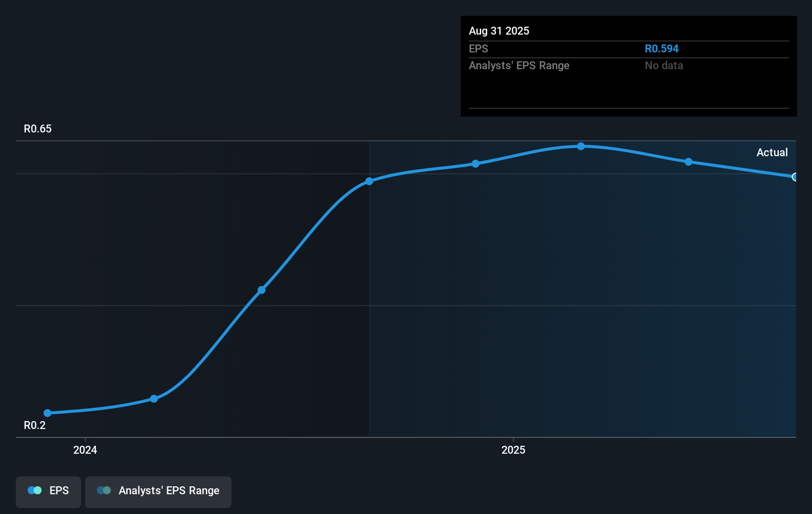The image size is (812, 514).
Task: Click the 'Analysts' EPS Range' tooltip row label
Action: point(519,65)
